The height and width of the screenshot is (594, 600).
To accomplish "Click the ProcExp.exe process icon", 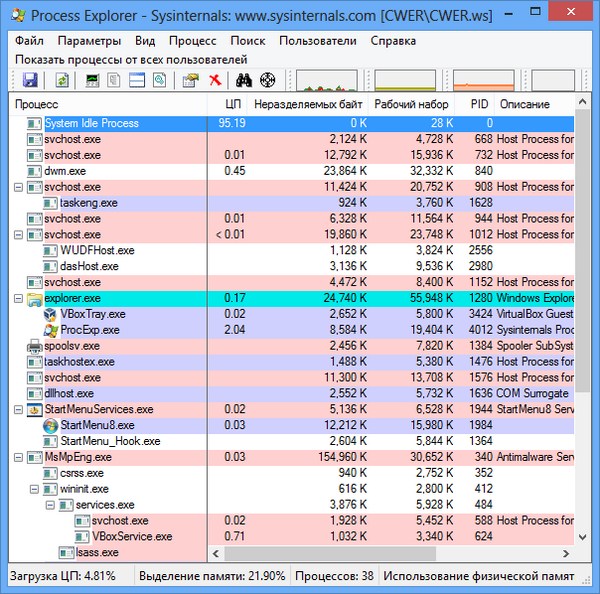I will 51,330.
